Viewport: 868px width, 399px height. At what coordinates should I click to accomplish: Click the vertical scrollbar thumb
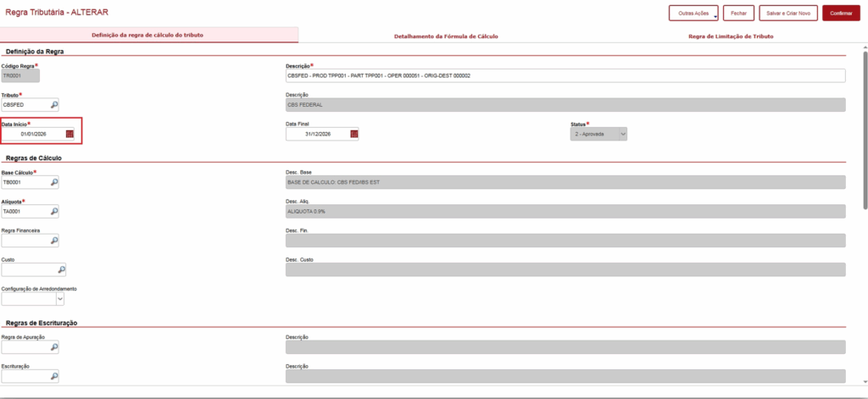click(x=865, y=130)
